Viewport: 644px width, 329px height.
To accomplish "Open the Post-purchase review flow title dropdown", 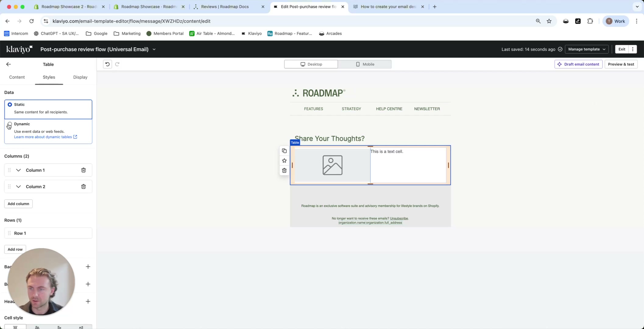I will pyautogui.click(x=154, y=49).
